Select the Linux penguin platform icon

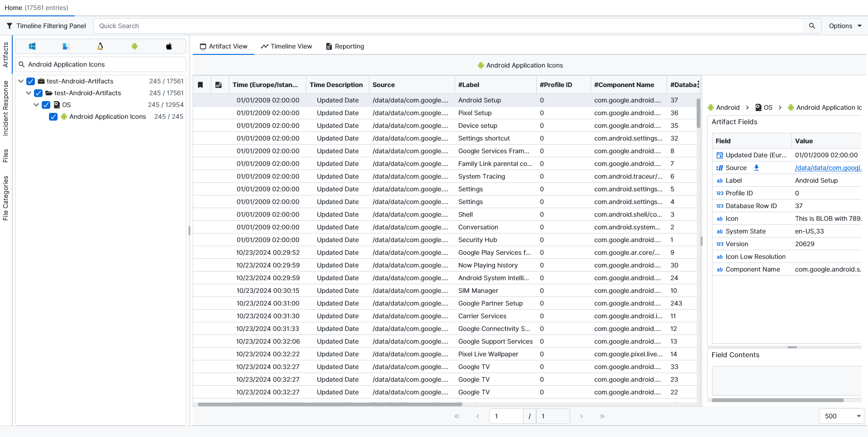[x=100, y=46]
